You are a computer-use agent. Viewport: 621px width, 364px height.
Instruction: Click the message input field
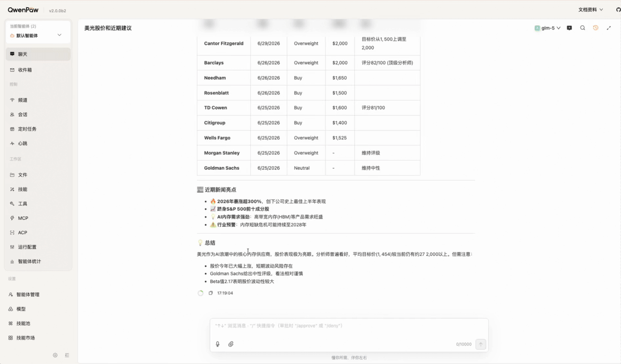click(x=349, y=326)
